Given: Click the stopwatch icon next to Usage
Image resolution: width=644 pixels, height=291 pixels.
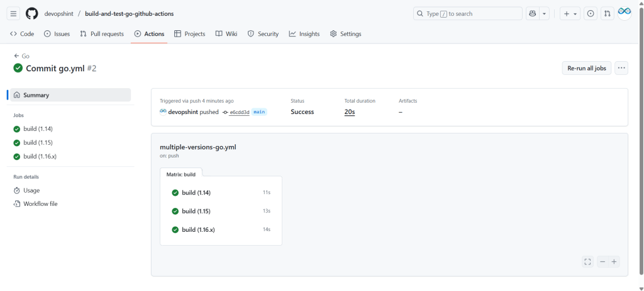Looking at the screenshot, I should tap(17, 191).
